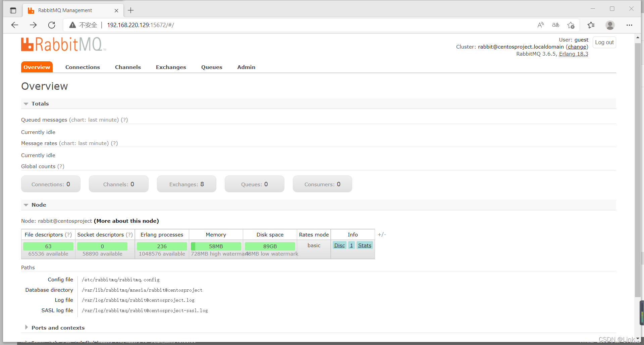The image size is (644, 345).
Task: Open browser settings and more menu
Action: (x=629, y=25)
